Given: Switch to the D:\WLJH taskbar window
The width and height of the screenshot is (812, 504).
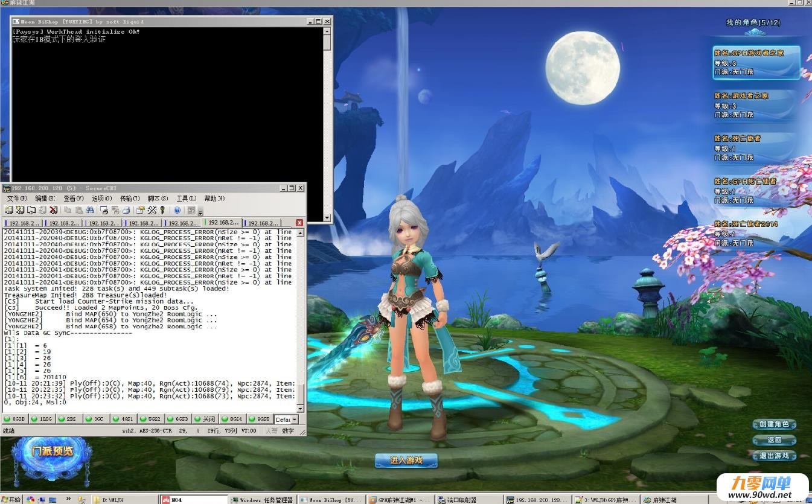Looking at the screenshot, I should 124,500.
